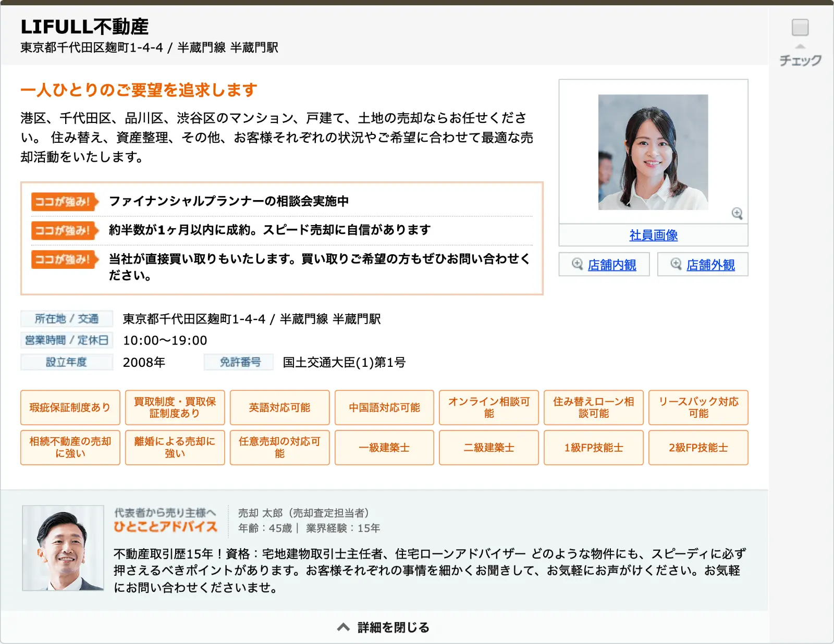
Task: Select the 任意売却の対応可能 tag
Action: tap(280, 448)
